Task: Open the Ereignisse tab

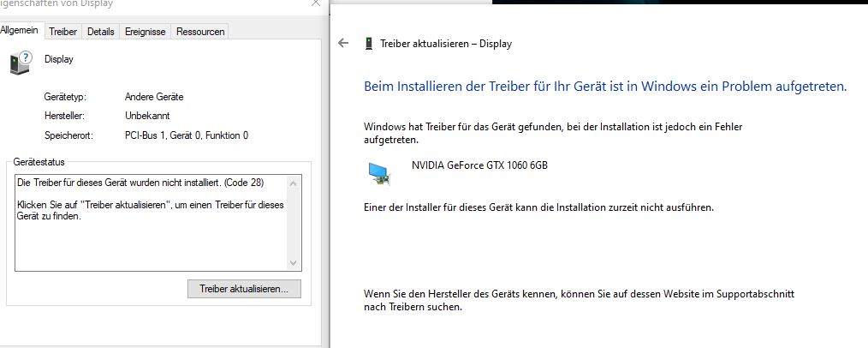Action: pos(145,32)
